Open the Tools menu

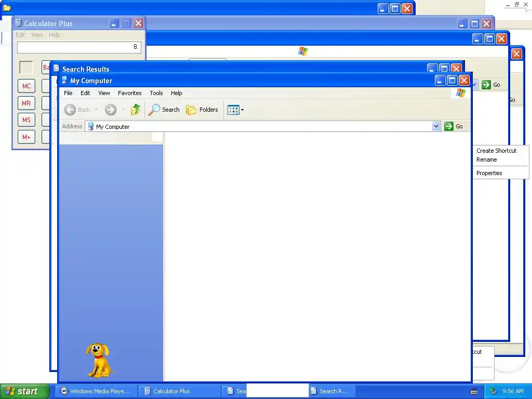pos(156,93)
